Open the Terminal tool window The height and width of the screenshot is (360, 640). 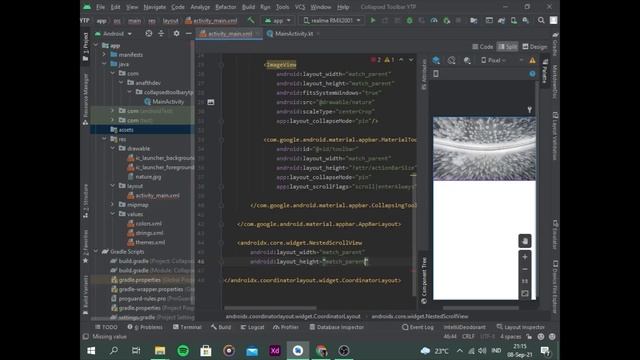[x=187, y=327]
